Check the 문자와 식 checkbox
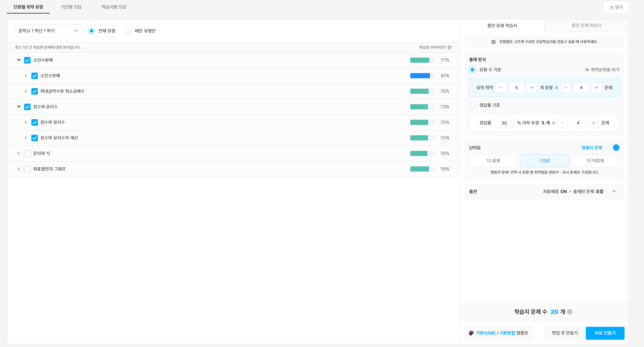The width and height of the screenshot is (644, 347). [x=27, y=153]
